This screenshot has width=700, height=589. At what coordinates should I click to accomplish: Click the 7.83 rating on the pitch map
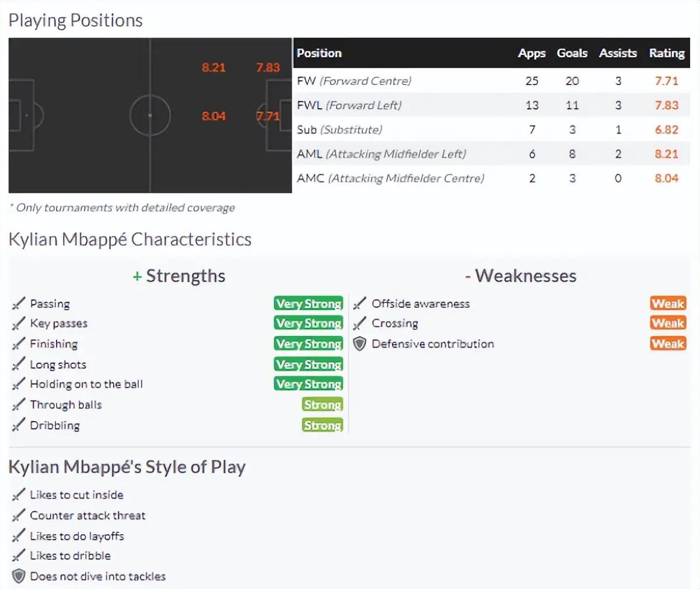point(268,67)
